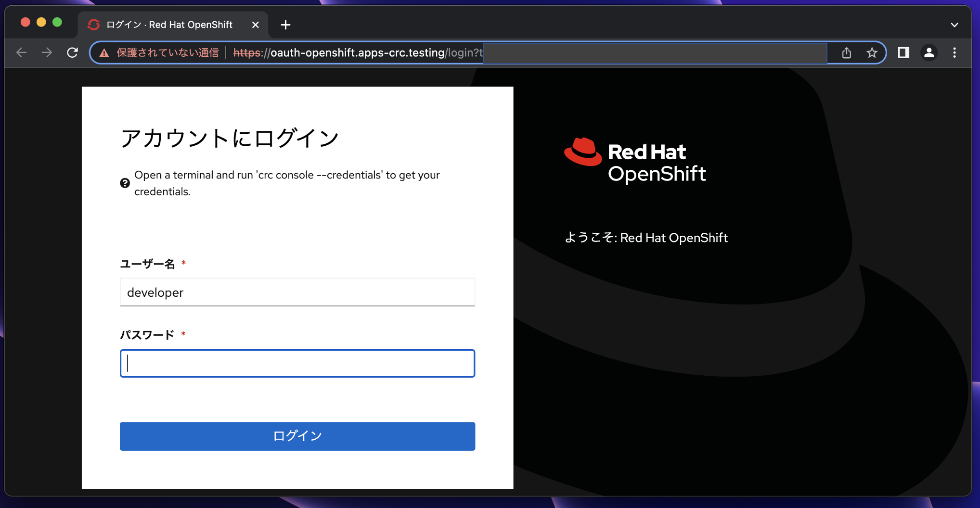Select the developer username field
Screen dimensions: 980x508
pos(297,292)
